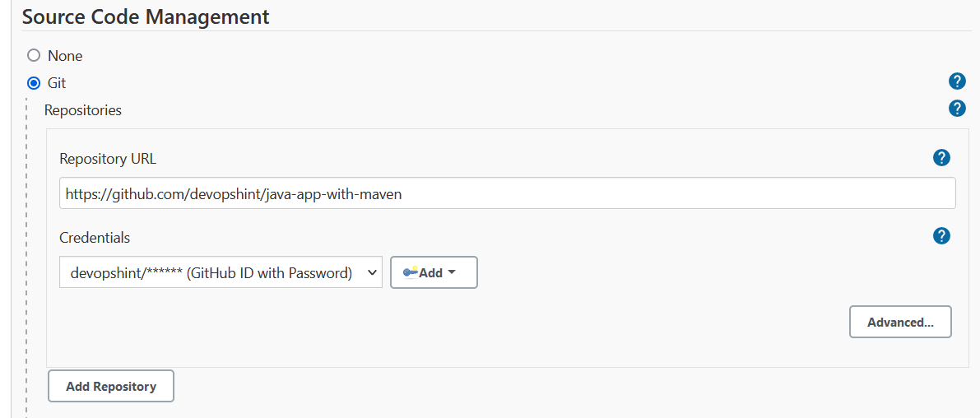Expand the Add credentials dropdown arrow
Image resolution: width=980 pixels, height=418 pixels.
[451, 272]
